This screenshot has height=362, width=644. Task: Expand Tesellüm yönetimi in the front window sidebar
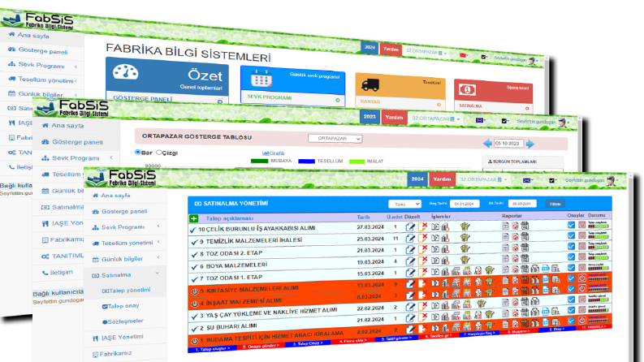pos(125,243)
